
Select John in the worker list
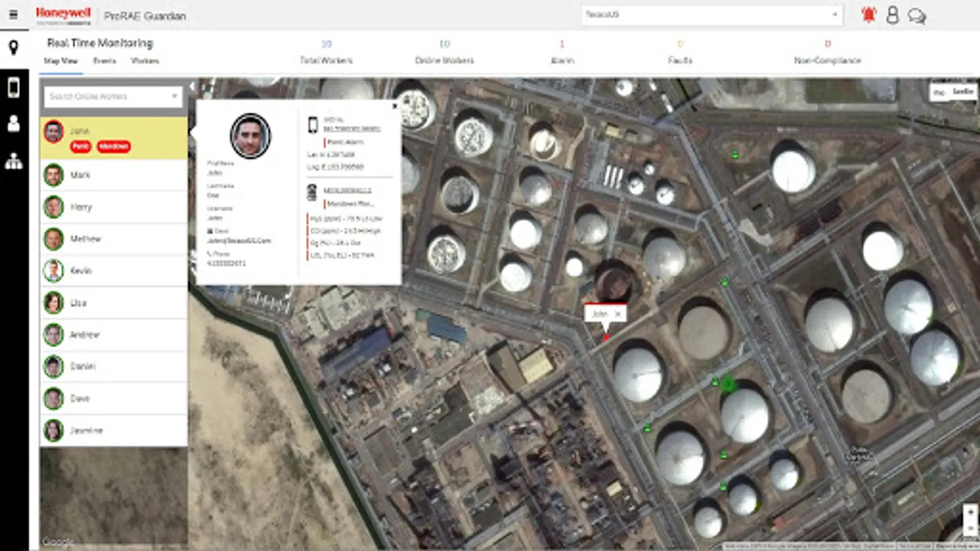coord(114,138)
